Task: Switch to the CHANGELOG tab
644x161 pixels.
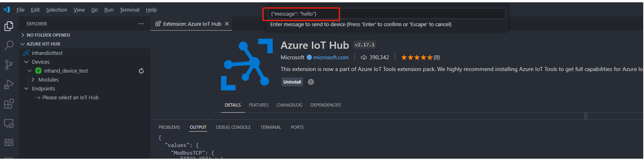Action: point(289,105)
